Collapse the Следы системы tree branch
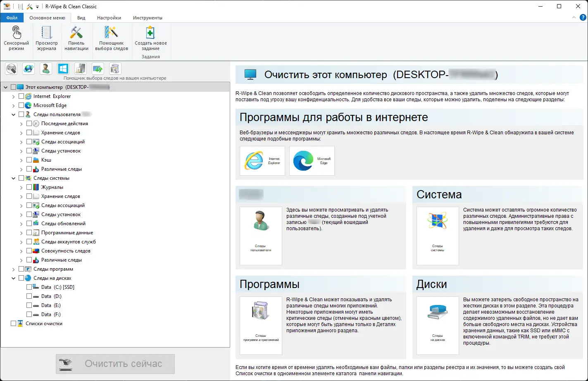The width and height of the screenshot is (588, 381). pyautogui.click(x=13, y=178)
